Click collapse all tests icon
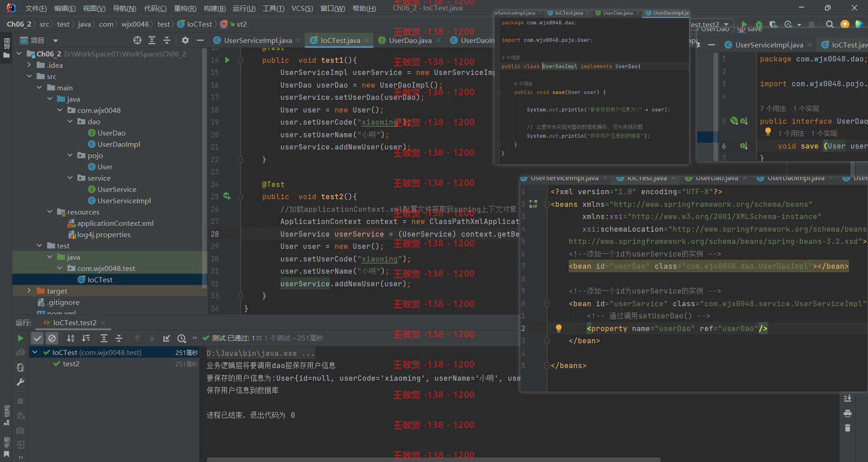The height and width of the screenshot is (462, 868). (x=119, y=338)
